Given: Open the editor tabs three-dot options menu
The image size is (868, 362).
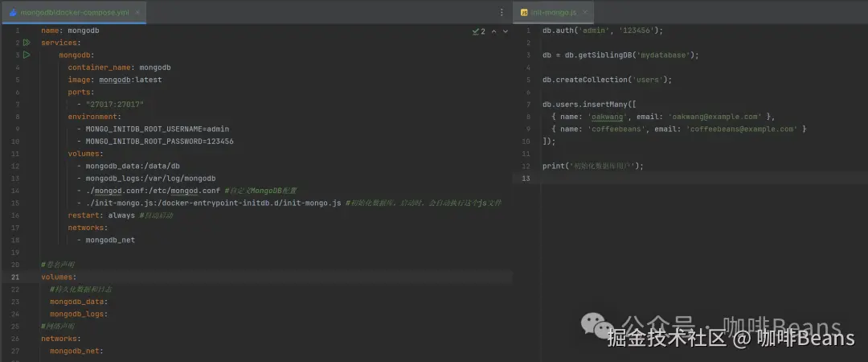Looking at the screenshot, I should tap(502, 12).
